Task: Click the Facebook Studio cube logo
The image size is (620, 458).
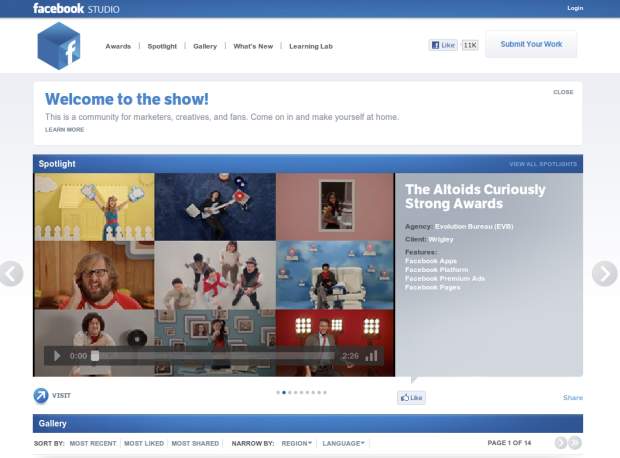Action: (x=59, y=46)
